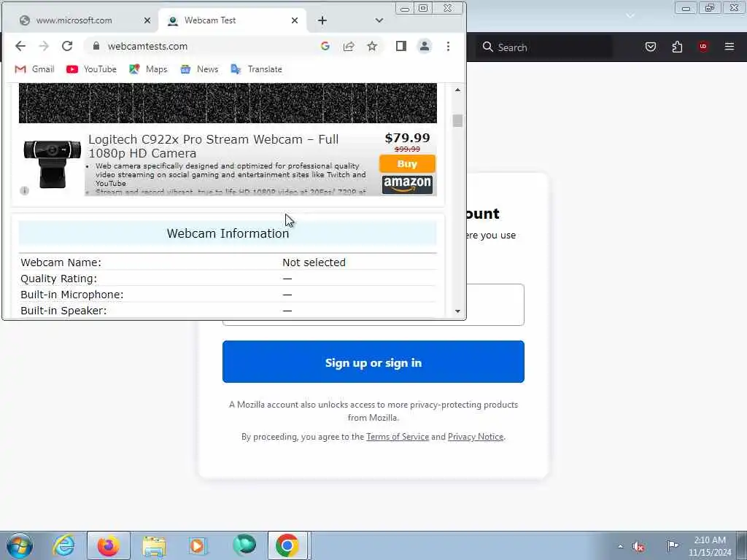Image resolution: width=747 pixels, height=560 pixels.
Task: Open Chrome profile avatar
Action: pyautogui.click(x=424, y=46)
